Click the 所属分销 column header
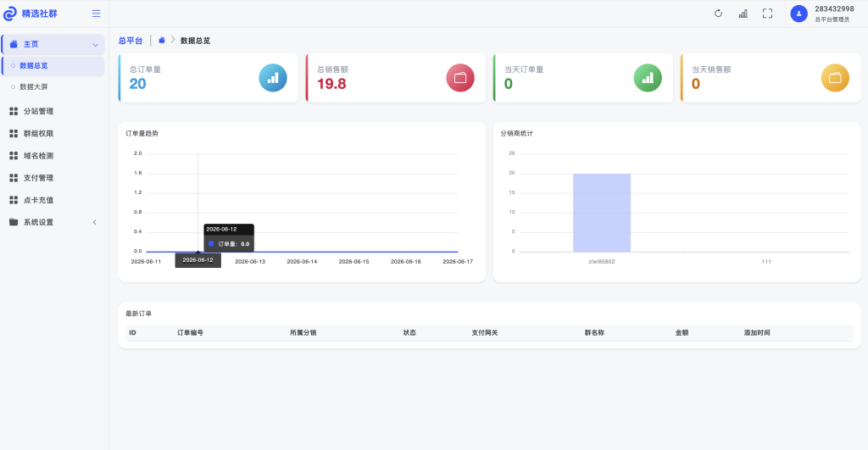The width and height of the screenshot is (868, 450). click(x=303, y=333)
